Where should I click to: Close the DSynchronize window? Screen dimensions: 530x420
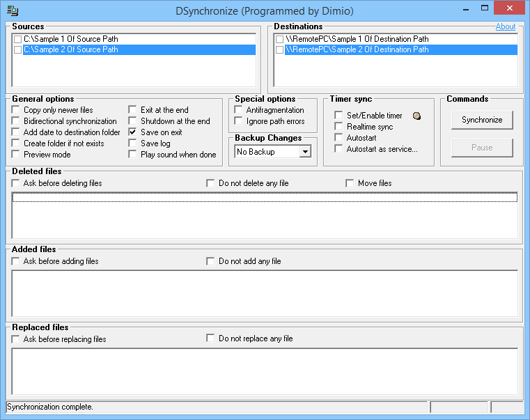tap(510, 8)
